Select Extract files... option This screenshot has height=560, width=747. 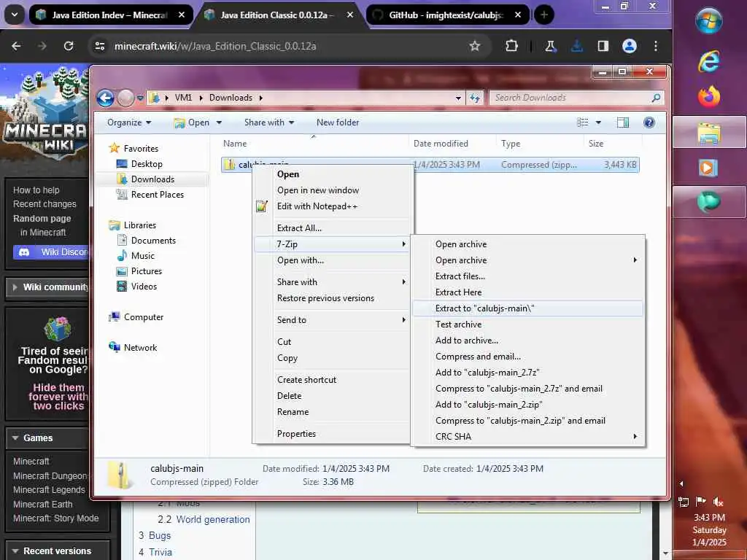pos(527,276)
